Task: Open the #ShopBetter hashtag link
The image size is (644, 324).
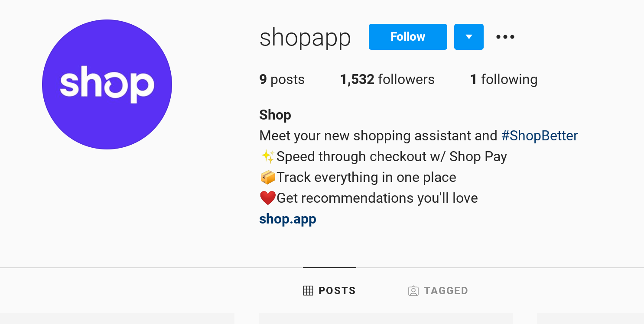Action: 540,136
